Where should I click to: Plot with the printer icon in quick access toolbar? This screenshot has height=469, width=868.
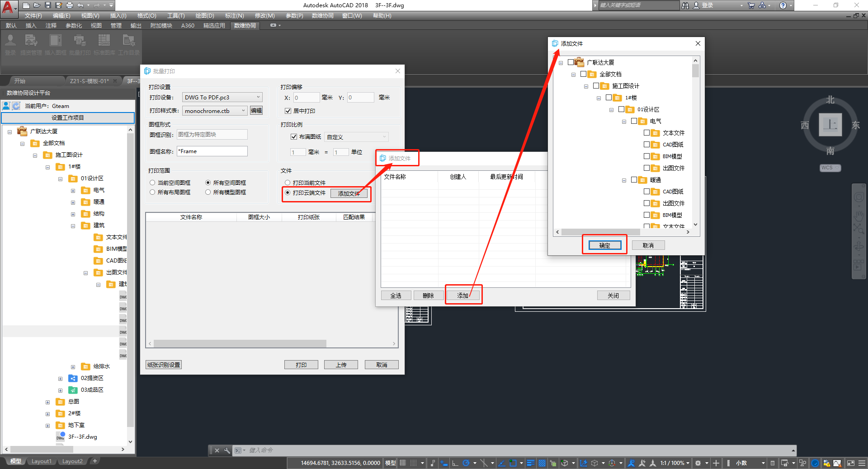[70, 5]
